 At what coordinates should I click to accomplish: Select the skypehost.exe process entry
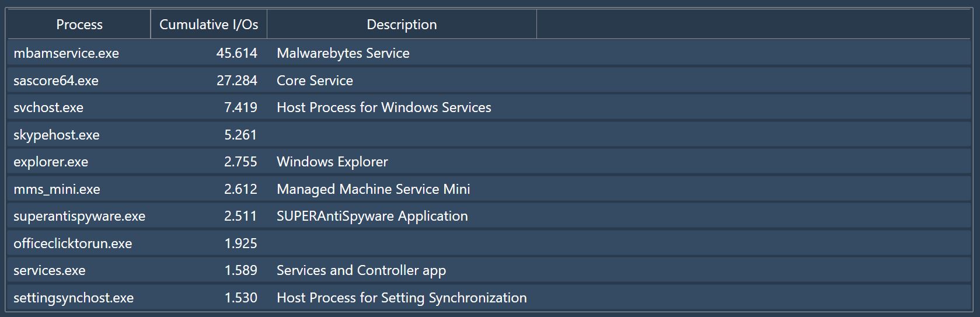point(57,135)
